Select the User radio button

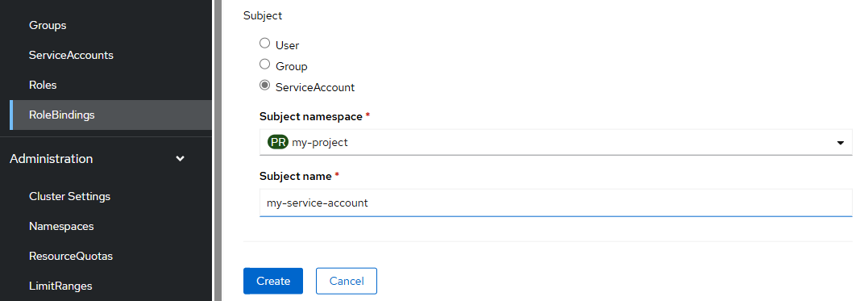click(x=265, y=44)
